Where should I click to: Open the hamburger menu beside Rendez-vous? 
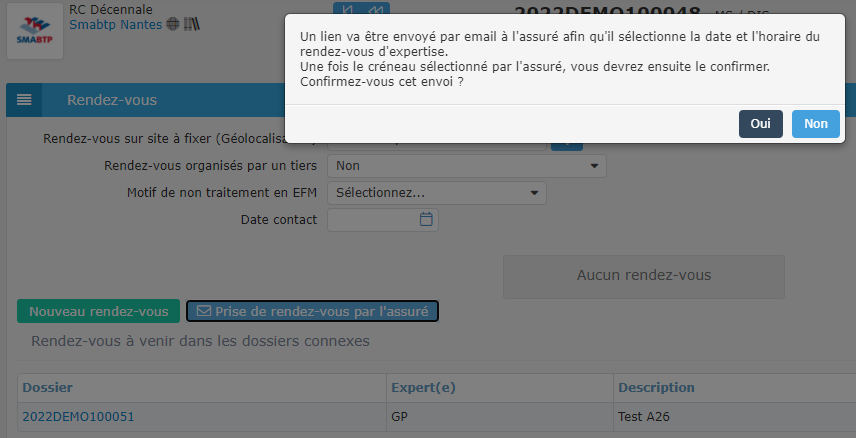point(24,100)
